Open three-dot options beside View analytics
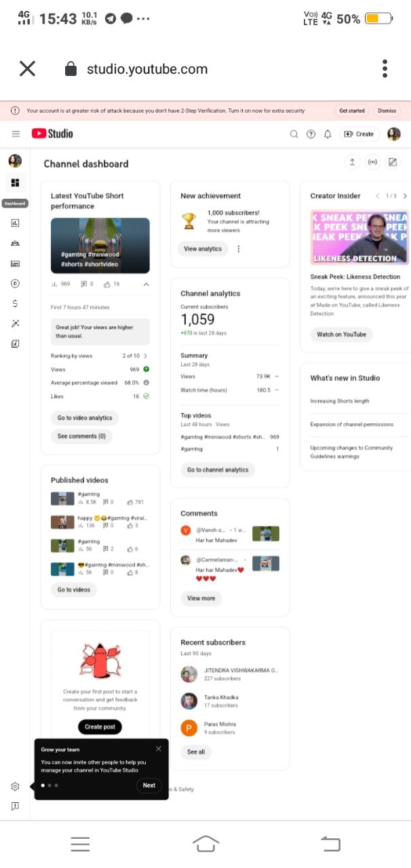The image size is (411, 868). [x=239, y=249]
